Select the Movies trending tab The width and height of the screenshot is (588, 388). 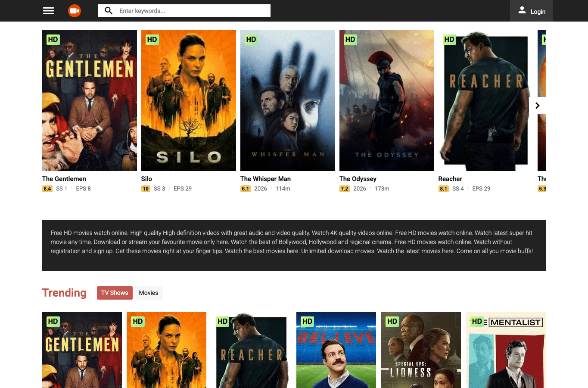click(149, 293)
